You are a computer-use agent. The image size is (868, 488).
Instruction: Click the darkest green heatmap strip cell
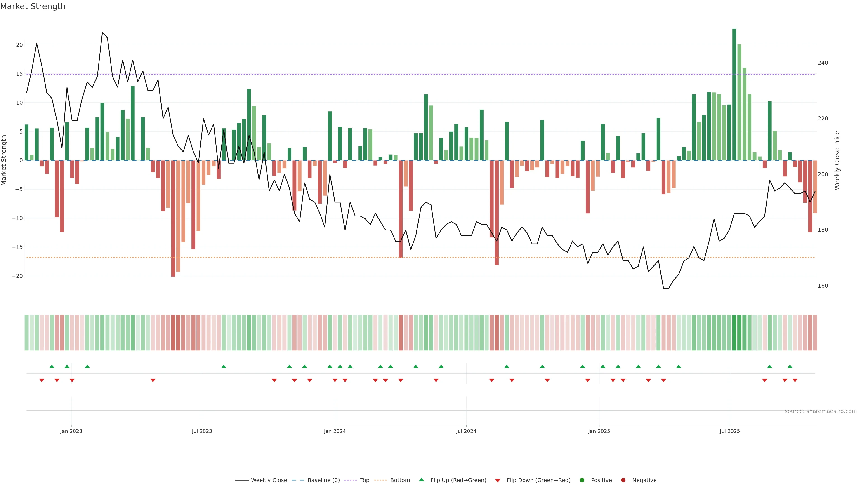734,332
